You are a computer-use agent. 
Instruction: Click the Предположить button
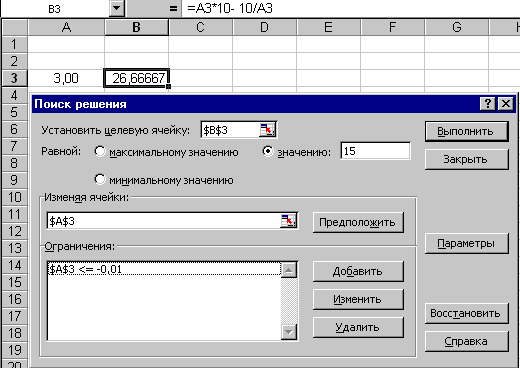(358, 222)
